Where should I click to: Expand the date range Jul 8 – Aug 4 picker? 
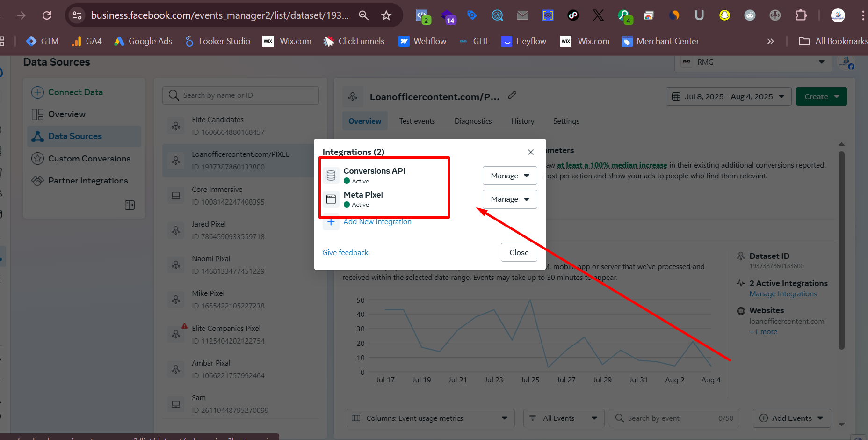pos(728,97)
